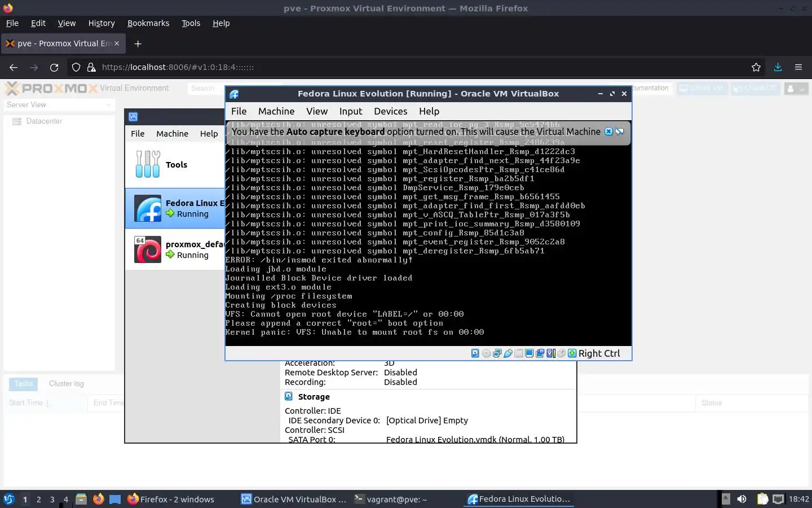Click the CPU virtualization chip icon in VM status bar
The height and width of the screenshot is (508, 812).
(551, 353)
